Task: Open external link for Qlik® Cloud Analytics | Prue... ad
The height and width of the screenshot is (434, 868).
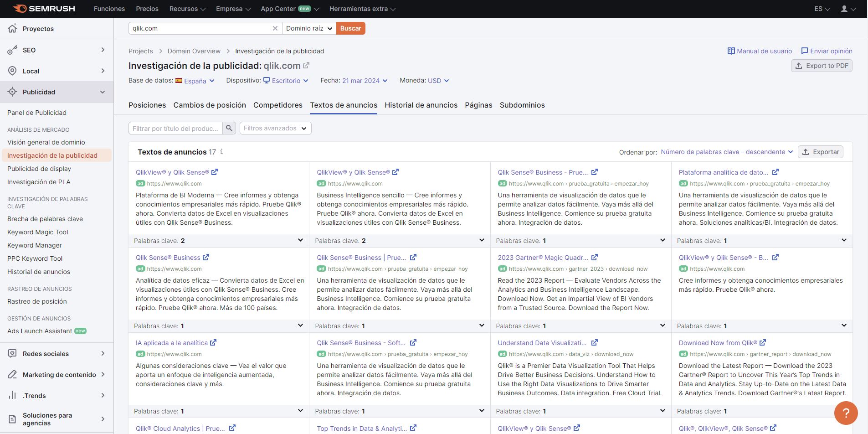Action: coord(232,428)
